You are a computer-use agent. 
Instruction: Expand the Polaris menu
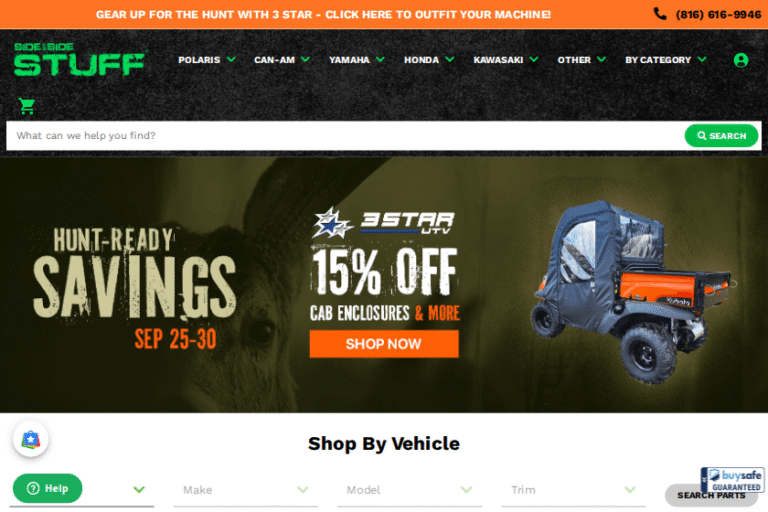(207, 60)
